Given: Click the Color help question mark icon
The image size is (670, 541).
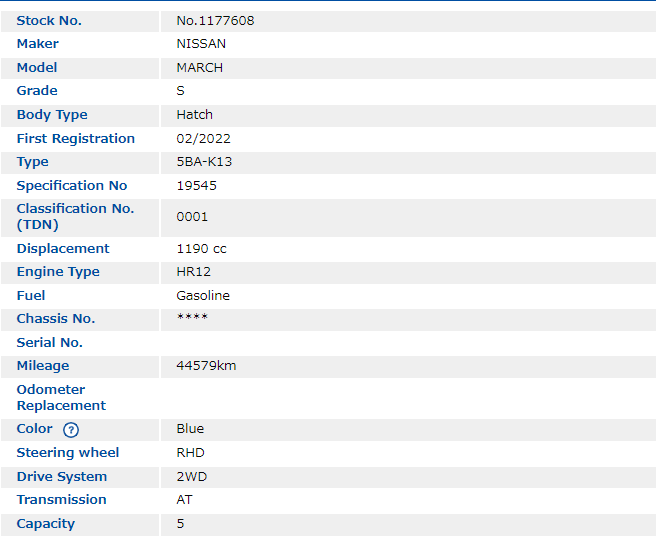Looking at the screenshot, I should [x=70, y=430].
